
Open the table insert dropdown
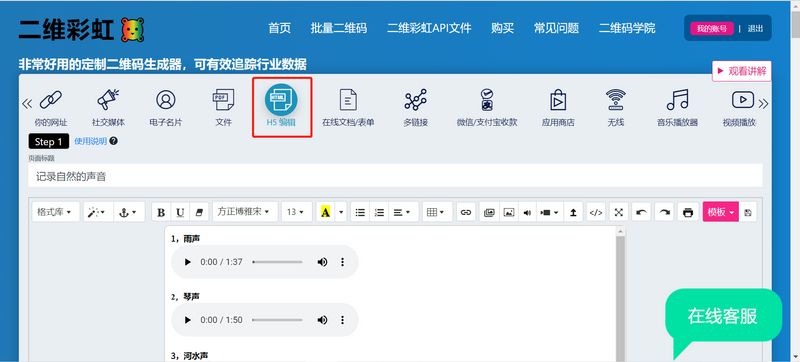437,212
